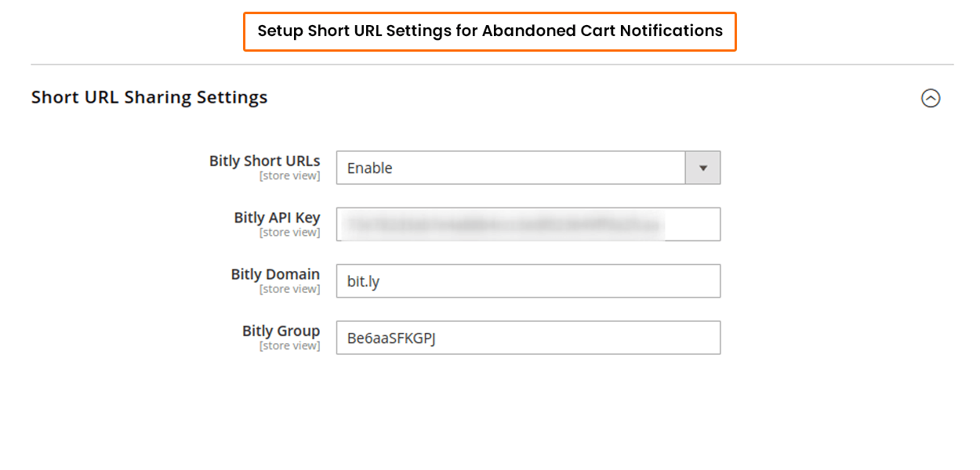
Task: Click the Short URL Sharing Settings heading
Action: pos(149,98)
